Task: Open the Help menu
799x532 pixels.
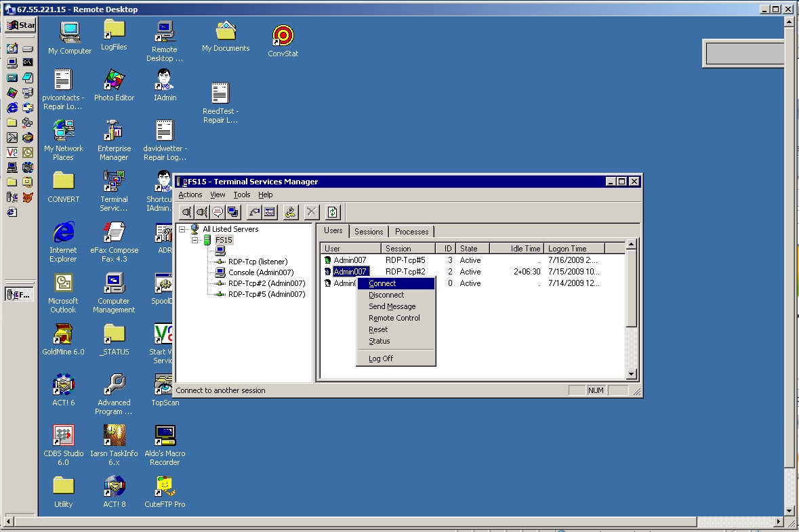Action: click(x=265, y=195)
